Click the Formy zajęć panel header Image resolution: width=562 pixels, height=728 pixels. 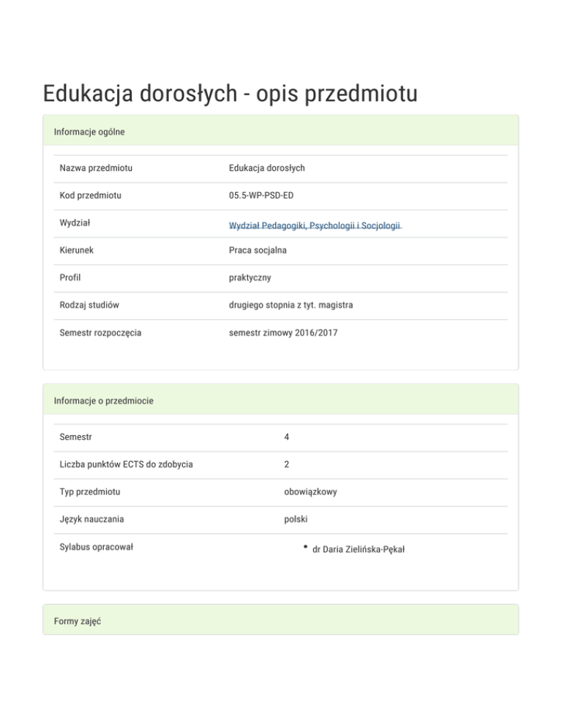(x=77, y=621)
